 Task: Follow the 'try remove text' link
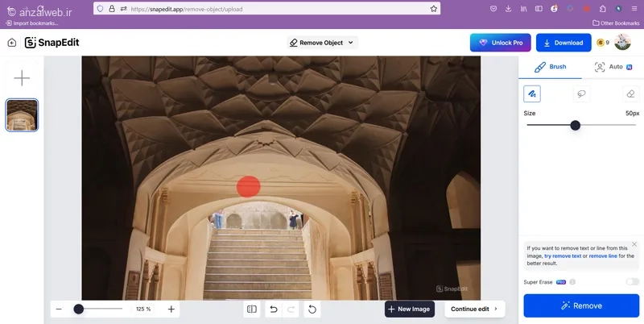(563, 255)
